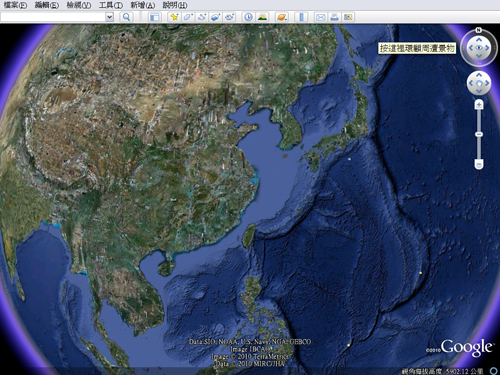Toggle the sidebar panel icon

(x=155, y=17)
